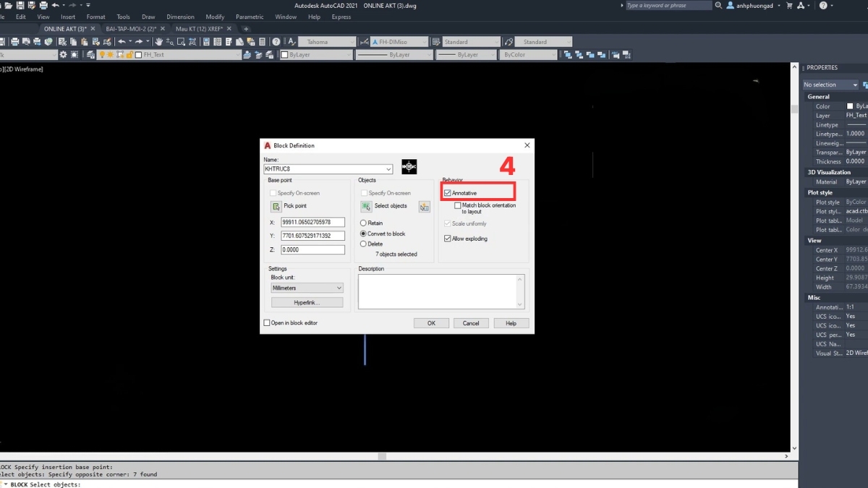Add a new drawing tab with plus
868x488 pixels.
click(246, 29)
